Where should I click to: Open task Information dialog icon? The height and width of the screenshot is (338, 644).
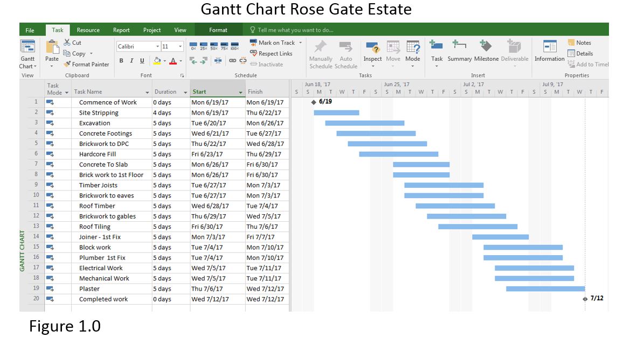[x=549, y=52]
